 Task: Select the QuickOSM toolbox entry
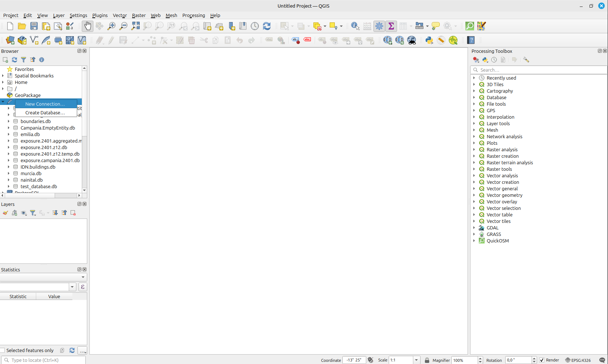point(498,241)
